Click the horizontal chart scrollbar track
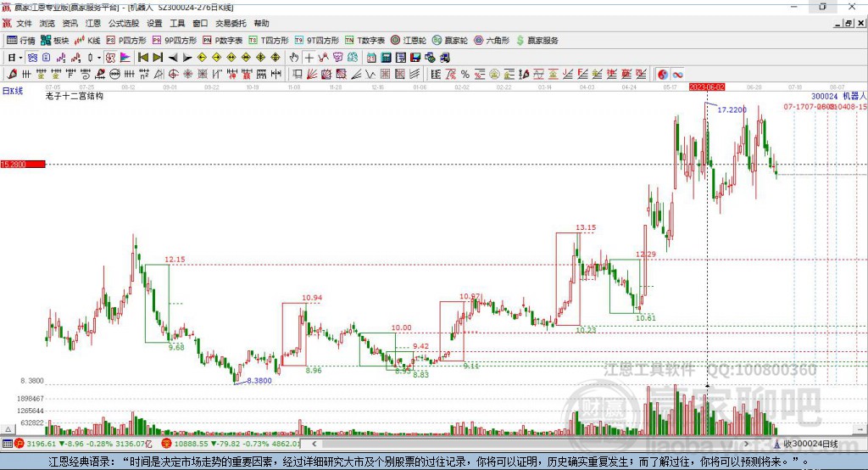Viewport: 868px width, 470px height. (x=531, y=444)
